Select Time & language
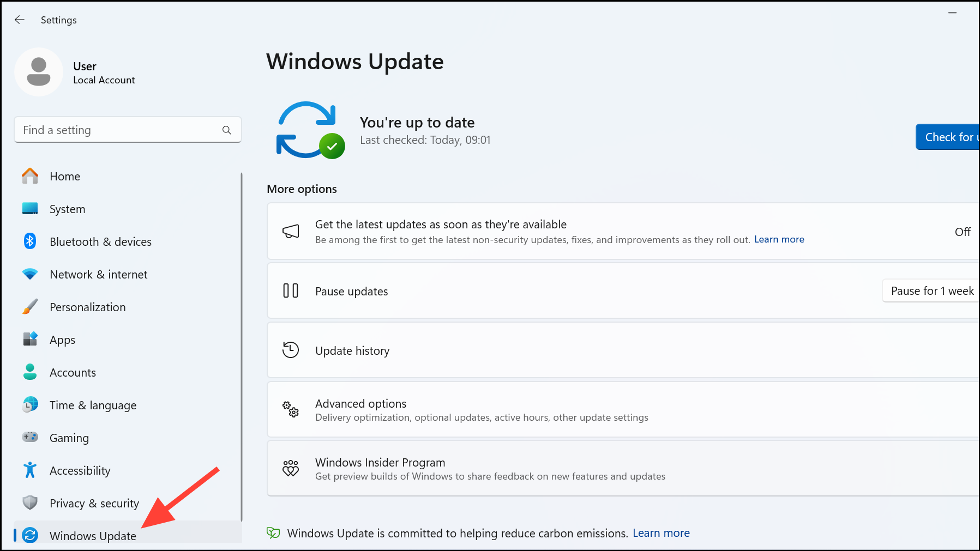Viewport: 980px width, 551px height. (128, 405)
